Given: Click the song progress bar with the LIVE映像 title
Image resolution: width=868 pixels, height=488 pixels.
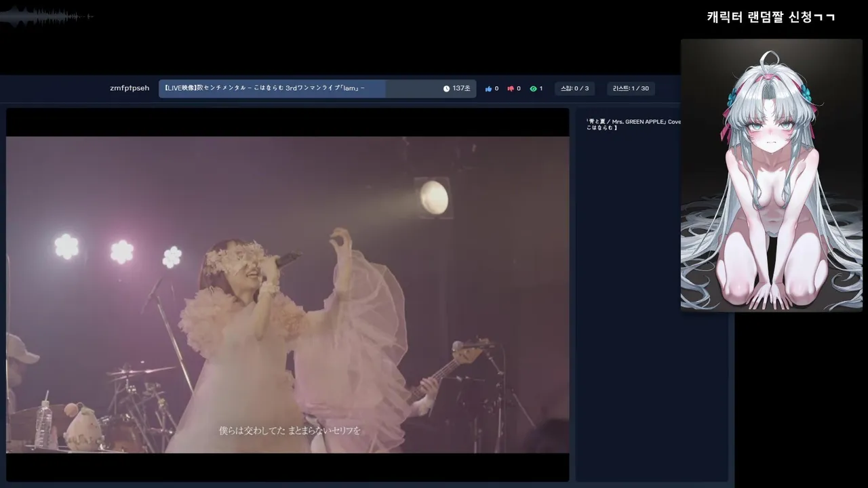Looking at the screenshot, I should (317, 89).
